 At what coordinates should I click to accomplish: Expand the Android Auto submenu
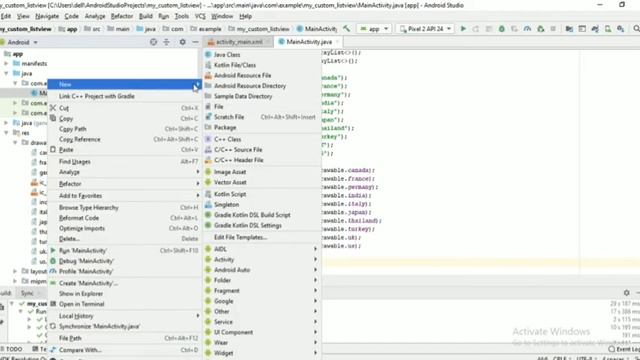pos(262,270)
